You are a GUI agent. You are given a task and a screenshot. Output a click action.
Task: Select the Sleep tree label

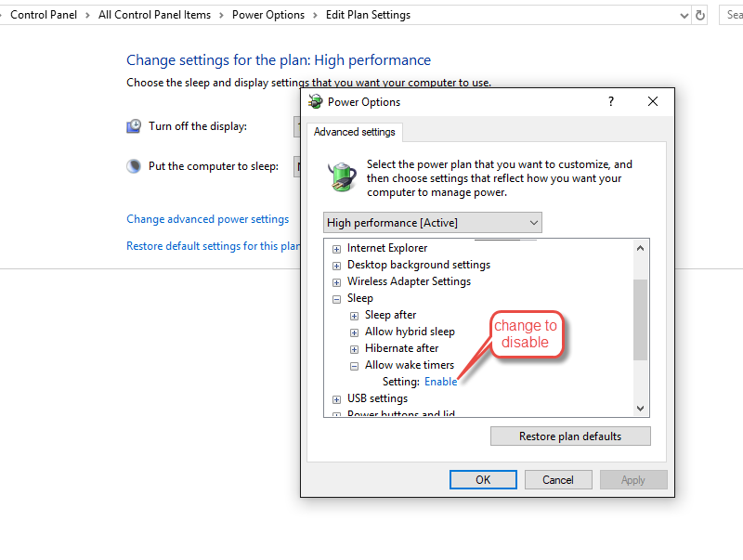[360, 298]
